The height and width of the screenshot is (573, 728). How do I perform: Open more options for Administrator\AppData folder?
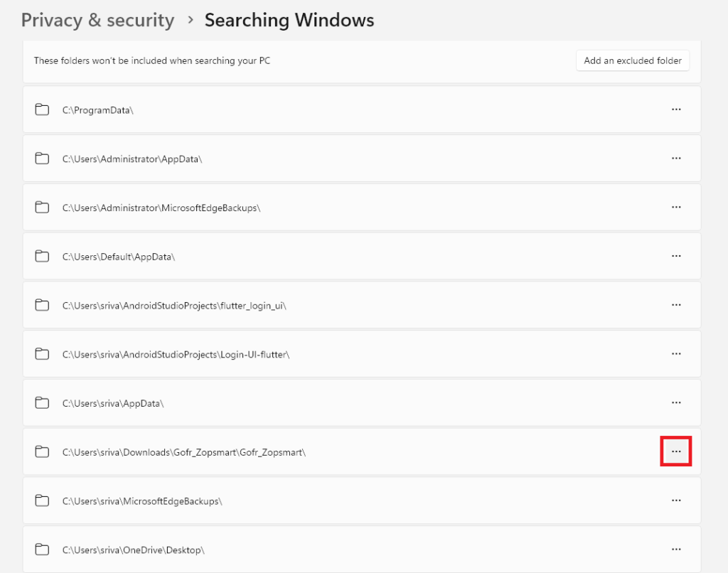pos(676,159)
